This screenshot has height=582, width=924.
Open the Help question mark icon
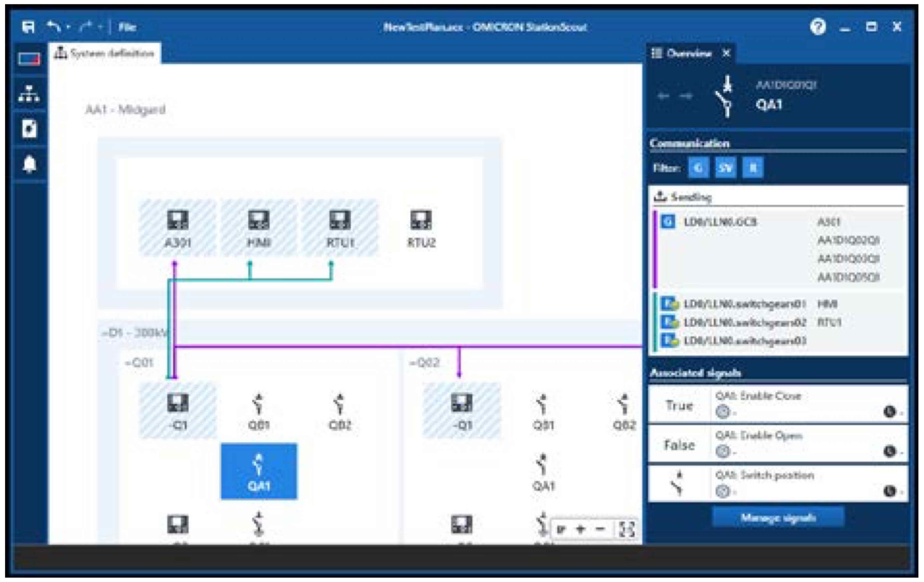point(818,27)
